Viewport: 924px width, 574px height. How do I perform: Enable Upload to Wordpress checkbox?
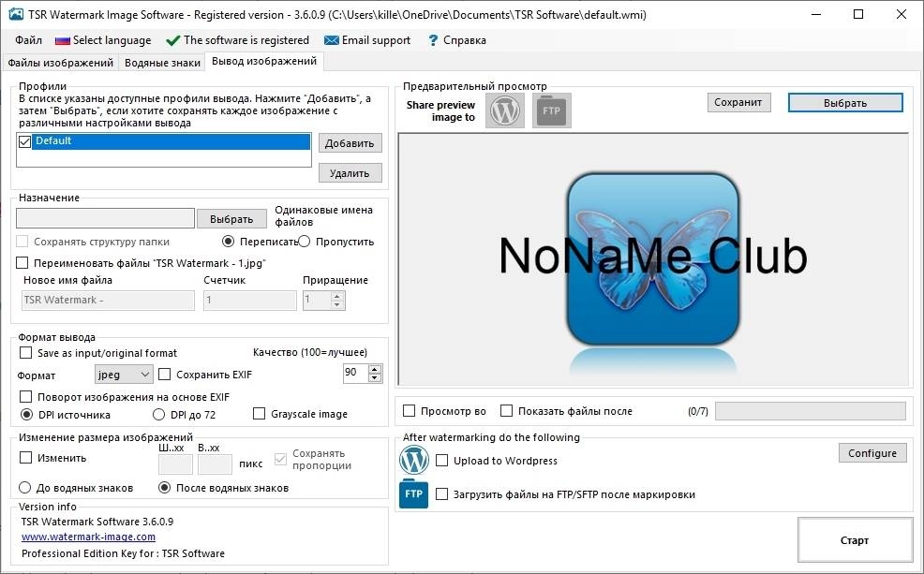pyautogui.click(x=442, y=461)
